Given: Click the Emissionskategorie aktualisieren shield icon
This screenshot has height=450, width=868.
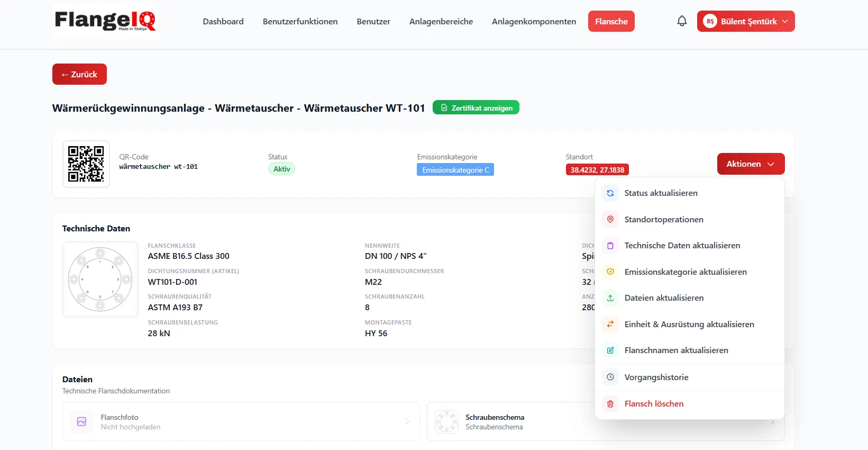Looking at the screenshot, I should pos(610,272).
